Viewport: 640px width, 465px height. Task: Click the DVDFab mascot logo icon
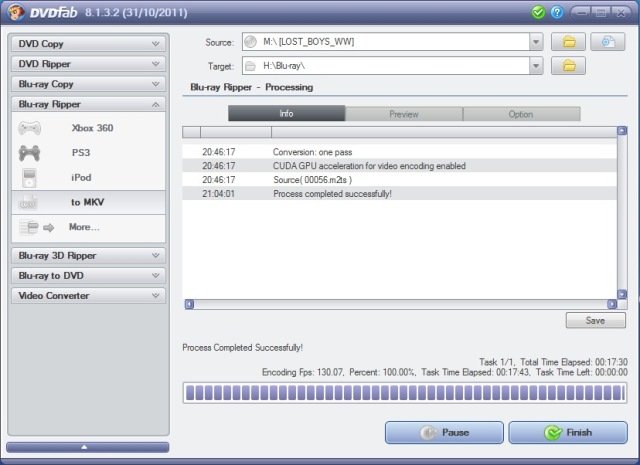tap(16, 12)
